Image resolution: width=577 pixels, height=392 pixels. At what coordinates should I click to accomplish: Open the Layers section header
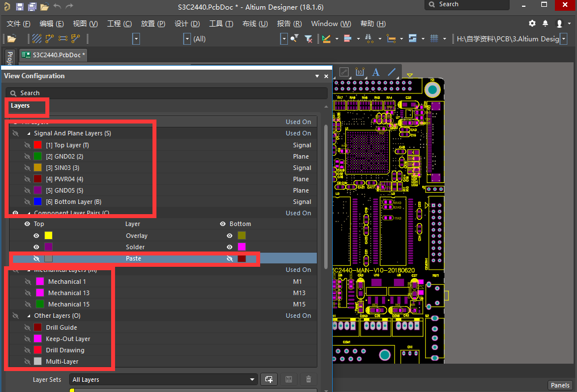pyautogui.click(x=20, y=105)
